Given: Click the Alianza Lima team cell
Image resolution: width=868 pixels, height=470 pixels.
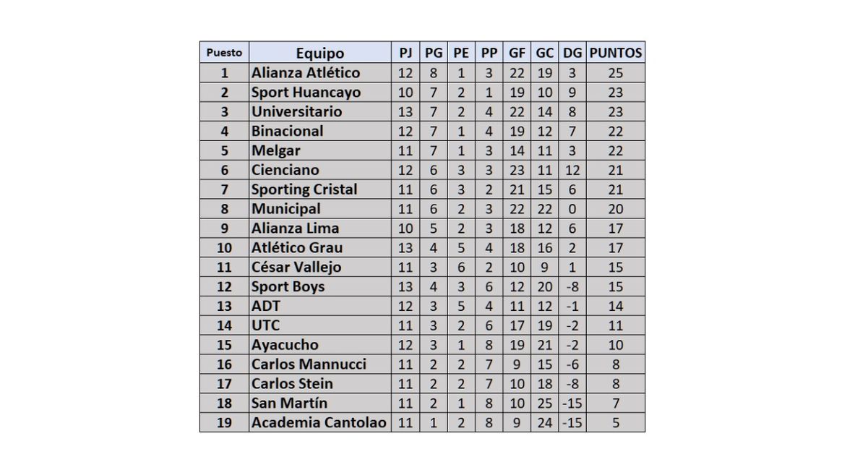Looking at the screenshot, I should coord(296,228).
